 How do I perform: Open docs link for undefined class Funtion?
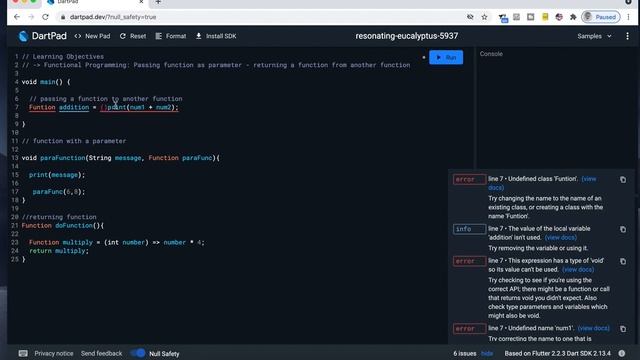[589, 179]
